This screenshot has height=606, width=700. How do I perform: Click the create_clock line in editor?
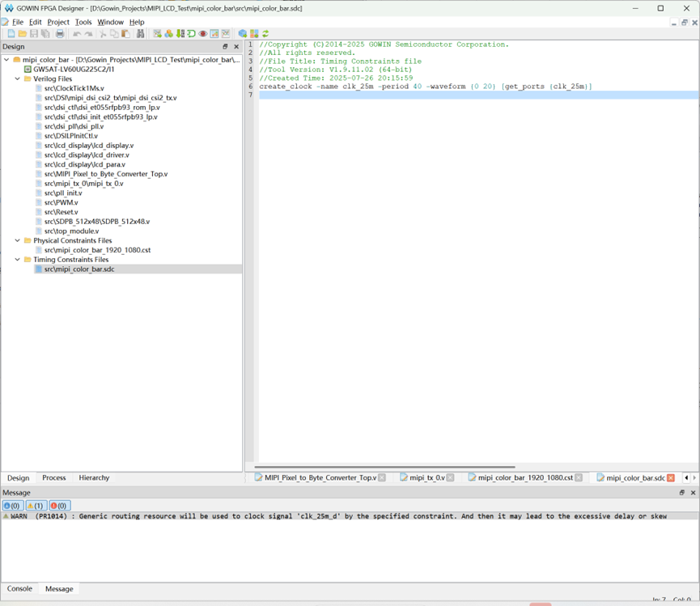click(426, 87)
